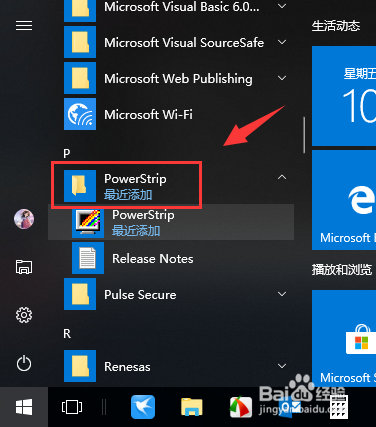Expand Microsoft Web Publishing chevron
The width and height of the screenshot is (376, 427).
[x=282, y=78]
